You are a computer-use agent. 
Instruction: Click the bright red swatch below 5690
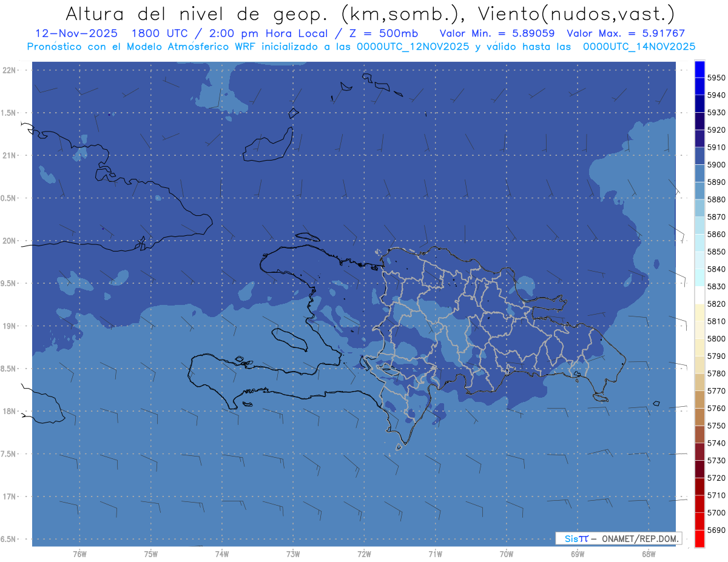pos(699,538)
